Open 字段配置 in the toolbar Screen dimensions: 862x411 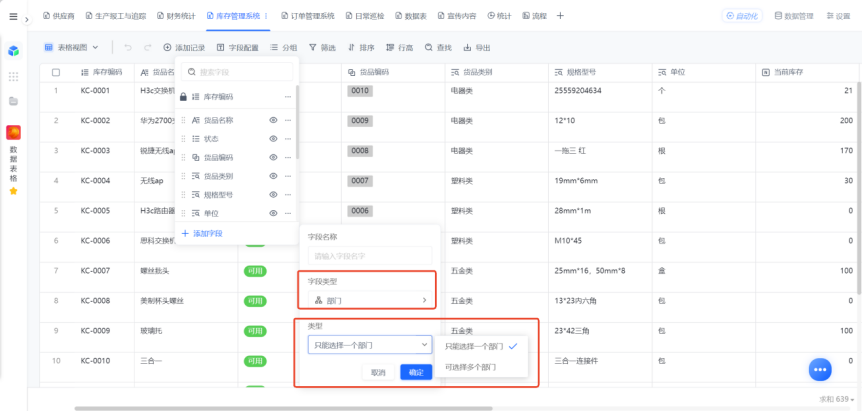point(237,48)
